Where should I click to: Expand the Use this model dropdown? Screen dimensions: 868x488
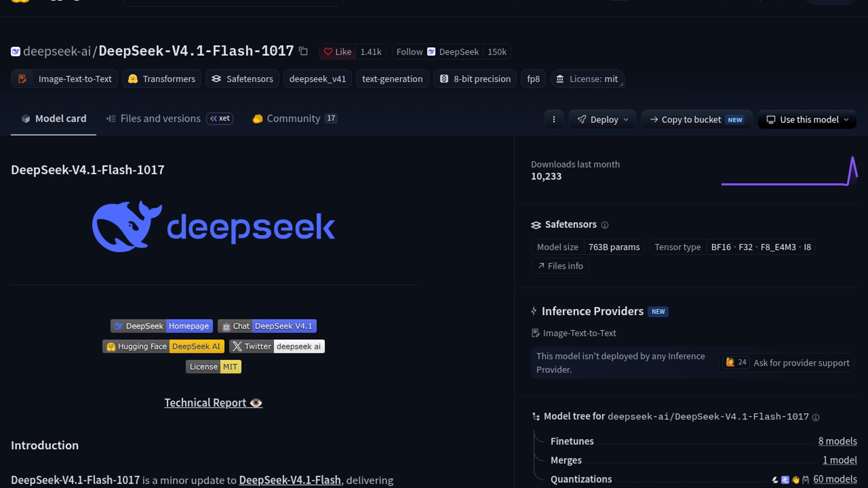[807, 120]
